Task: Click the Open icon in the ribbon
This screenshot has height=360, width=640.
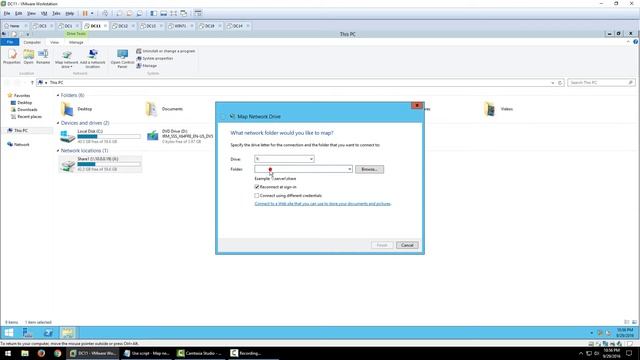Action: 29,54
